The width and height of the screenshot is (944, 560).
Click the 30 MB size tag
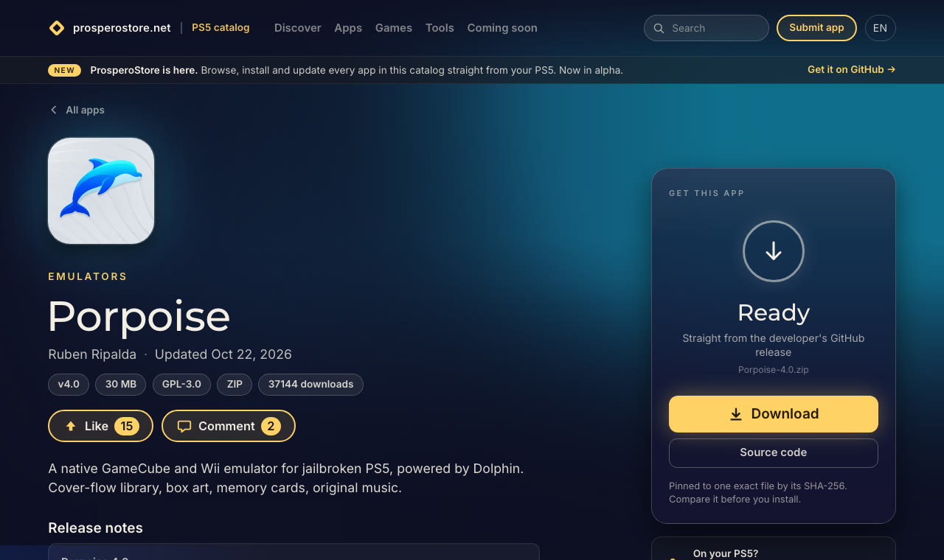click(121, 385)
